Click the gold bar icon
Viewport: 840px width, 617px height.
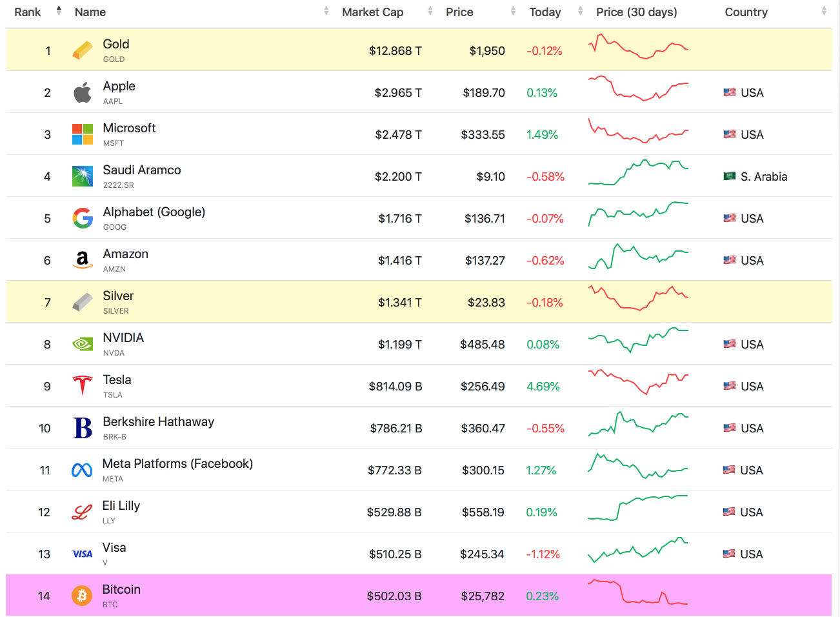83,50
